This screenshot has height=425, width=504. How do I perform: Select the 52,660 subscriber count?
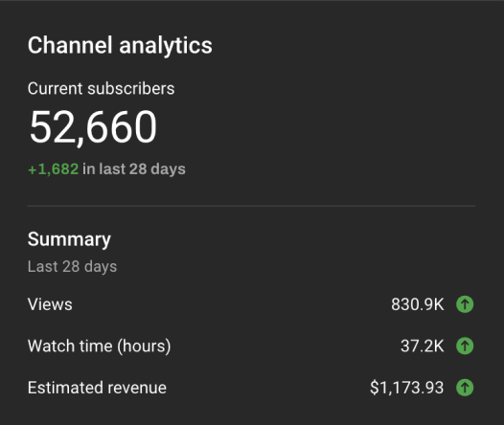pos(93,127)
